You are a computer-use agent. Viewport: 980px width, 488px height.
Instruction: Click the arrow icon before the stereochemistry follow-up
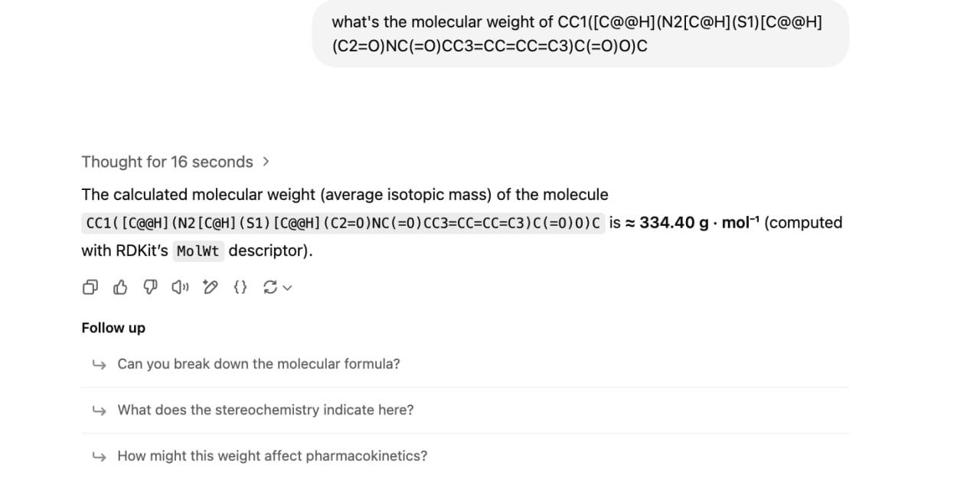[x=98, y=410]
